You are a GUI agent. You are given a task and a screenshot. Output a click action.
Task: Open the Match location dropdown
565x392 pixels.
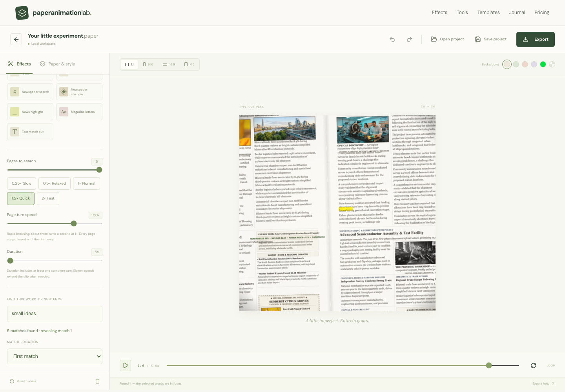pos(55,356)
